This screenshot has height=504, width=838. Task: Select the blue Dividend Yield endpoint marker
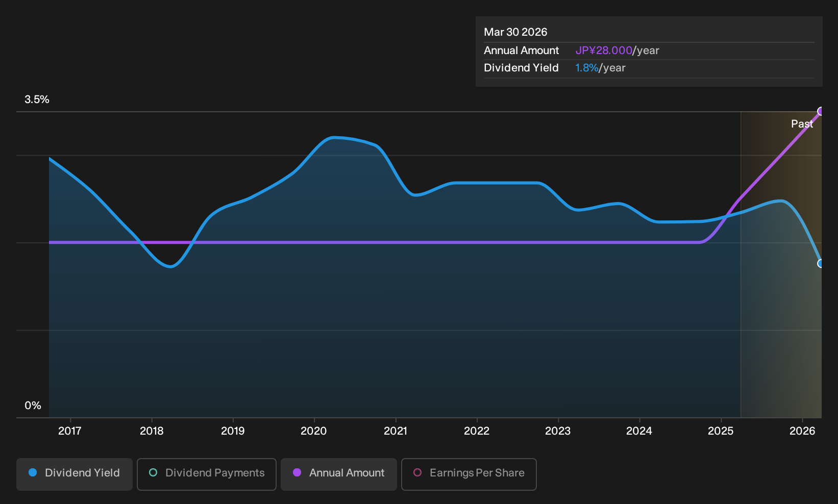[821, 264]
